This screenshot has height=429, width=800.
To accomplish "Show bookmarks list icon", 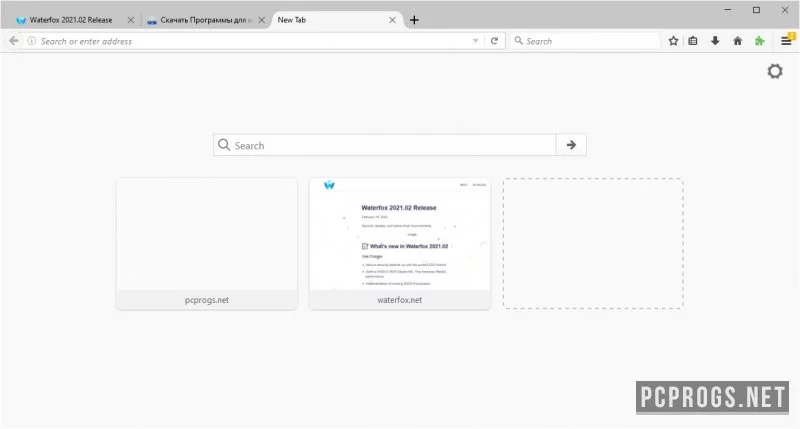I will coord(693,41).
